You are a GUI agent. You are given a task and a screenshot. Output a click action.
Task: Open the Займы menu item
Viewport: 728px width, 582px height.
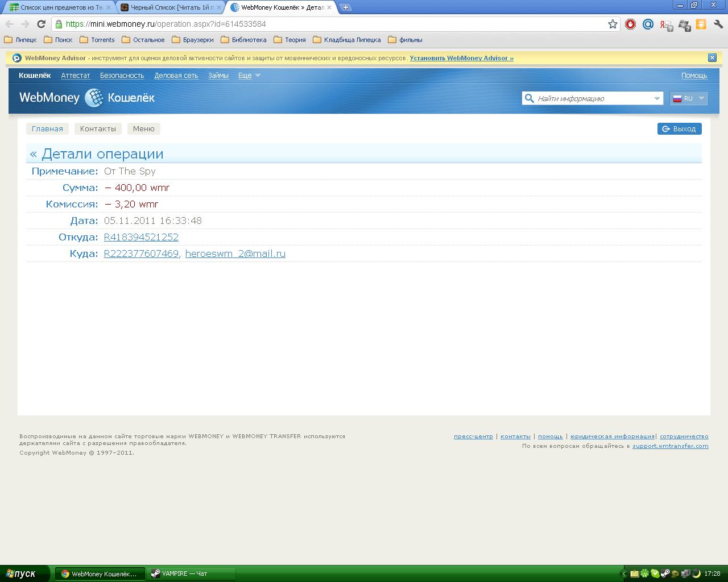pos(218,75)
